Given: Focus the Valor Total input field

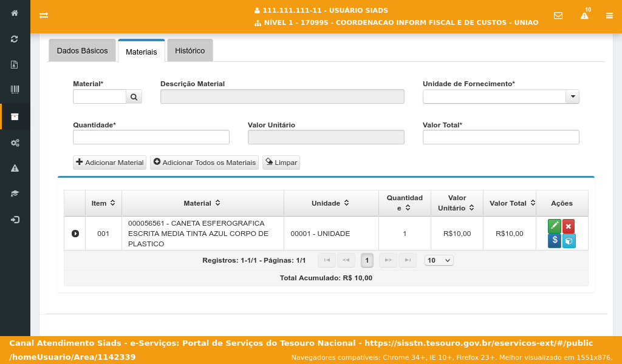Looking at the screenshot, I should pyautogui.click(x=501, y=137).
